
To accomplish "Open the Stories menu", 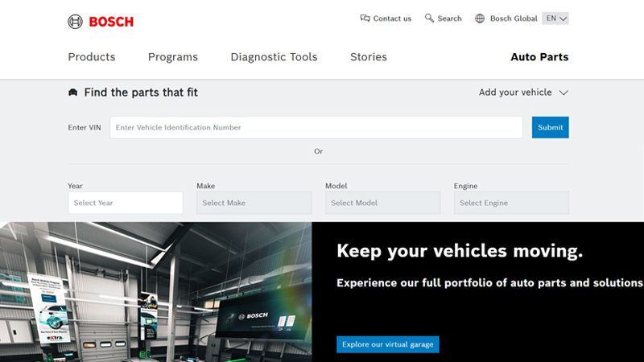I will (x=369, y=57).
